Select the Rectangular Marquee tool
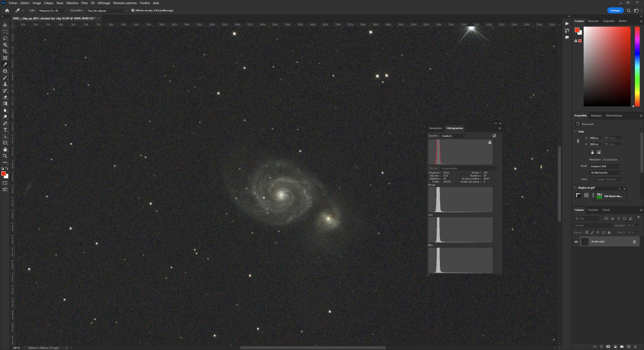The height and width of the screenshot is (350, 644). pos(5,32)
